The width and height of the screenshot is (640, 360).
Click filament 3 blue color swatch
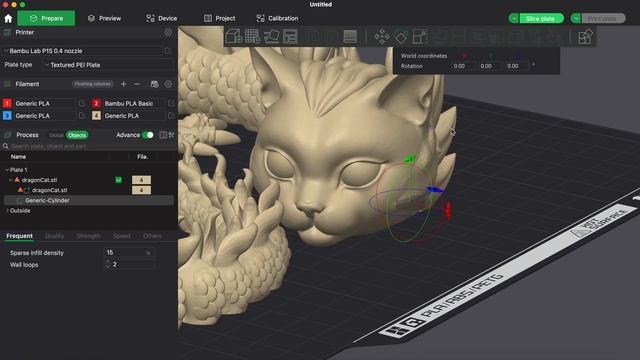point(7,116)
